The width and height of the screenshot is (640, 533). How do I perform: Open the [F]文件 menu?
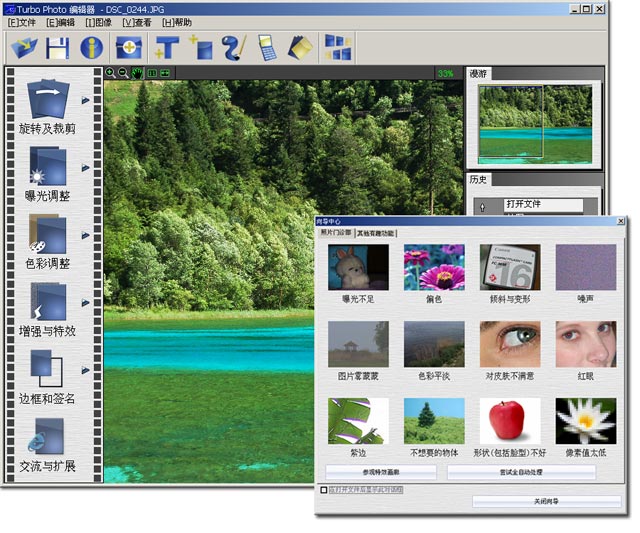click(22, 22)
